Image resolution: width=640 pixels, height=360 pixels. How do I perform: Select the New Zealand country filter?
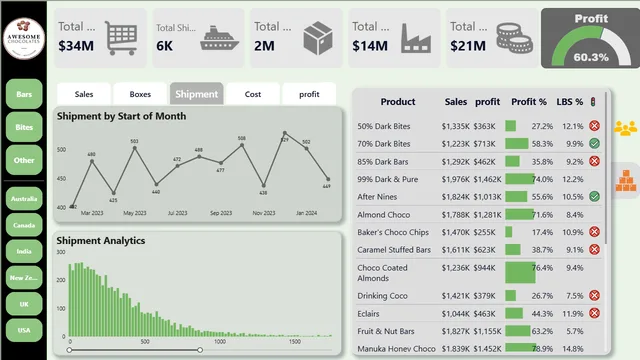tap(24, 278)
